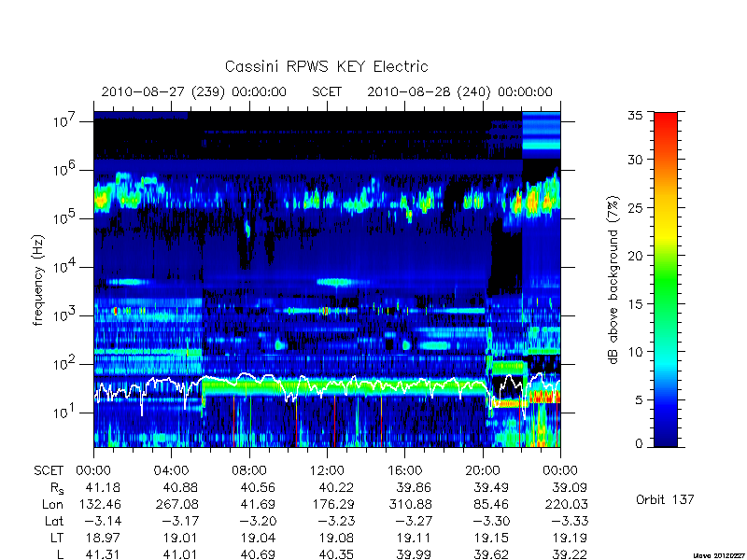Click the frequency (Hz) axis label
The width and height of the screenshot is (747, 560).
38,280
